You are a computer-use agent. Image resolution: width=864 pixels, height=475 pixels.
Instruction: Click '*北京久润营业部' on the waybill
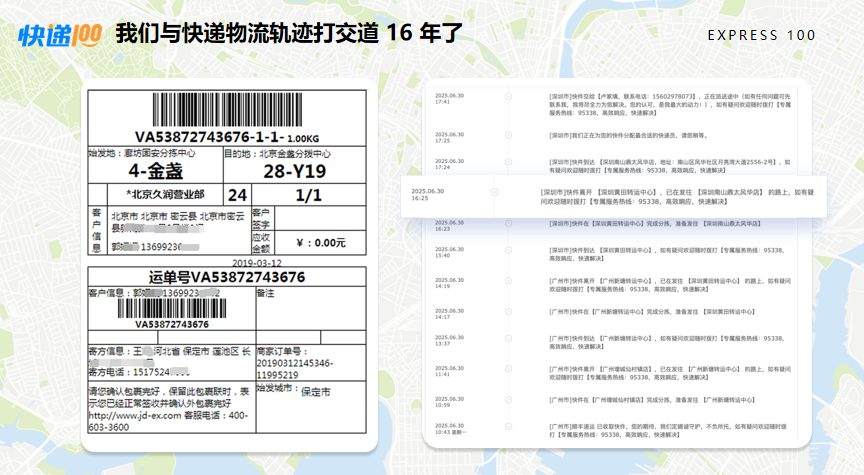coord(165,195)
